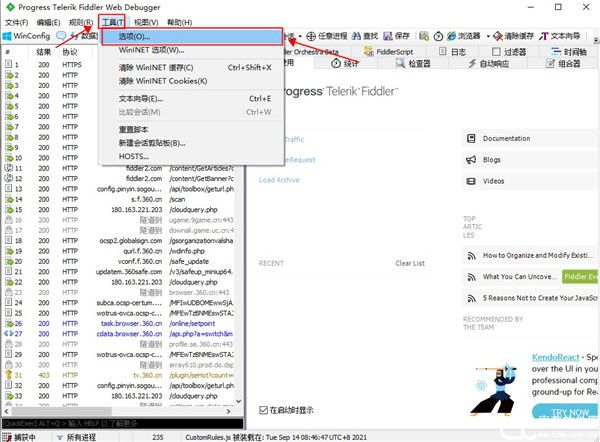This screenshot has width=600, height=442.
Task: Select 选项(O)... from the tools menu
Action: coord(192,36)
